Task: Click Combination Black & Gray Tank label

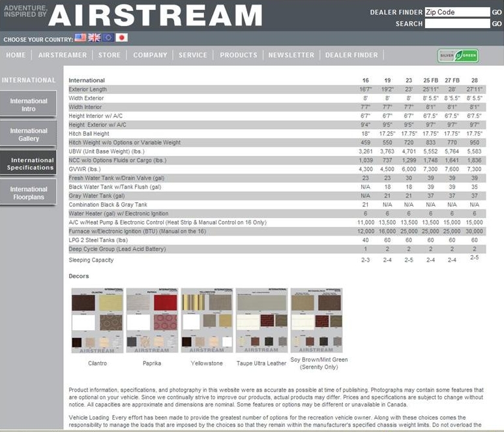Action: coord(108,205)
